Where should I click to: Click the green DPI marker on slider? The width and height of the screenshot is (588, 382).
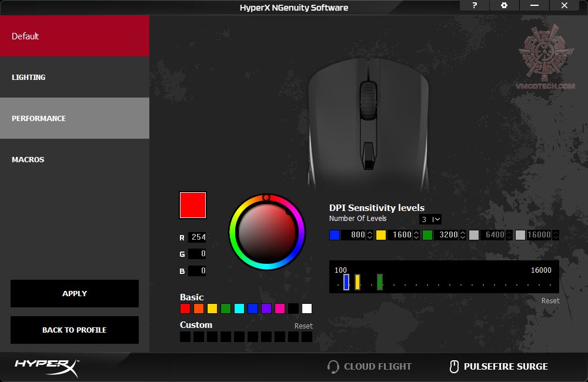(380, 282)
